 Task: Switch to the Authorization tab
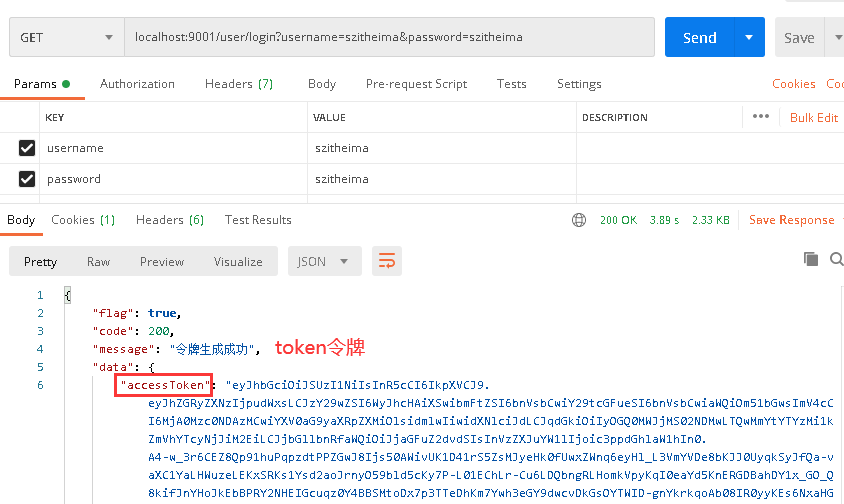point(137,84)
